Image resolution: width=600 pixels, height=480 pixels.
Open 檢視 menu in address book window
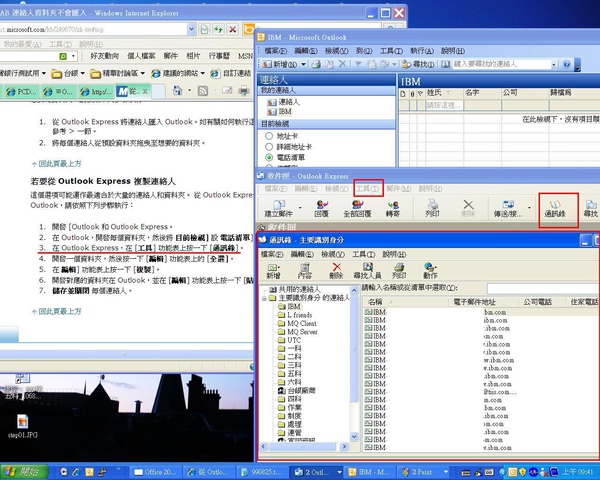click(335, 254)
